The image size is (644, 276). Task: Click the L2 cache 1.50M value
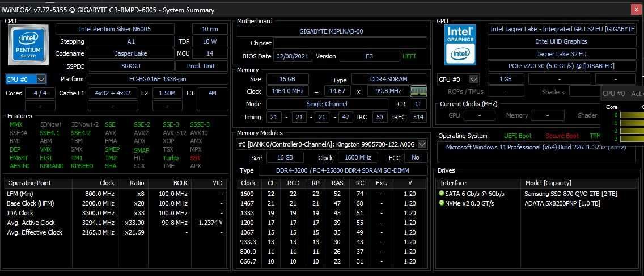pos(167,93)
